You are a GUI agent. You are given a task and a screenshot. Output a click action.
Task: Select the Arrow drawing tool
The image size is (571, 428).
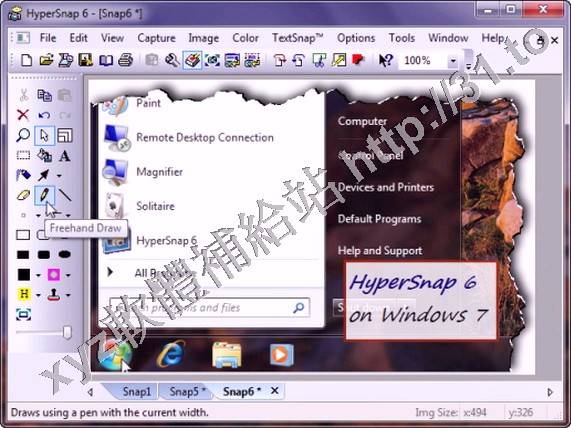[43, 175]
